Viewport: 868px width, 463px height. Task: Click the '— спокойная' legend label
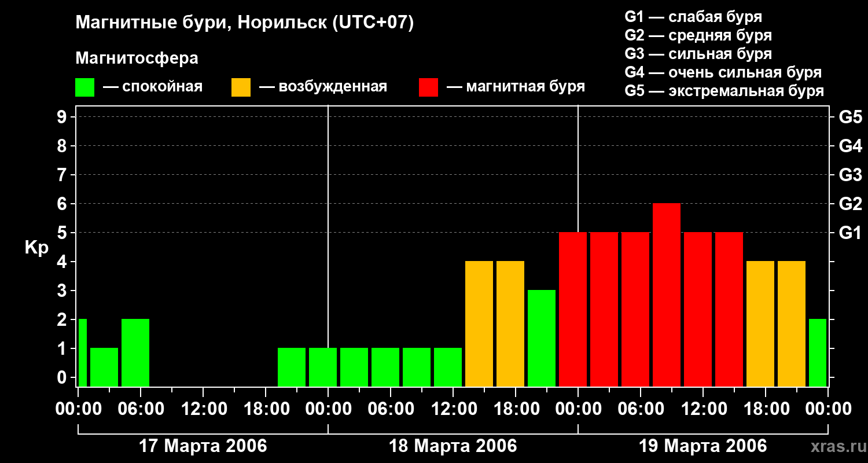point(153,87)
